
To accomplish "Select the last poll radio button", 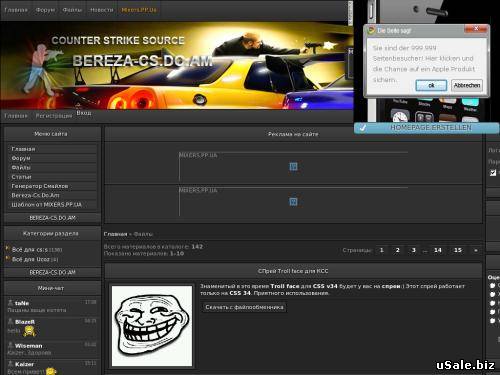I will [x=493, y=321].
